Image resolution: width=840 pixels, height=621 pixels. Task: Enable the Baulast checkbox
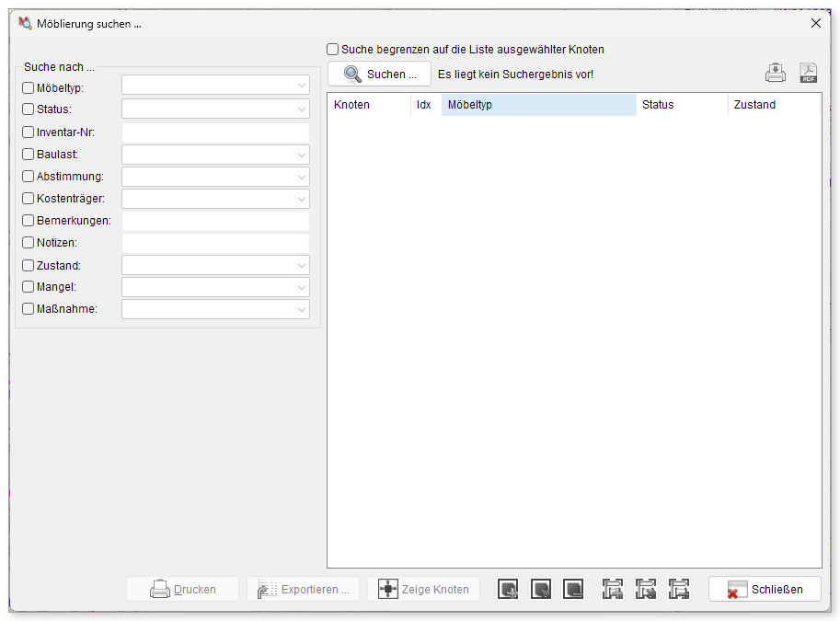[28, 155]
